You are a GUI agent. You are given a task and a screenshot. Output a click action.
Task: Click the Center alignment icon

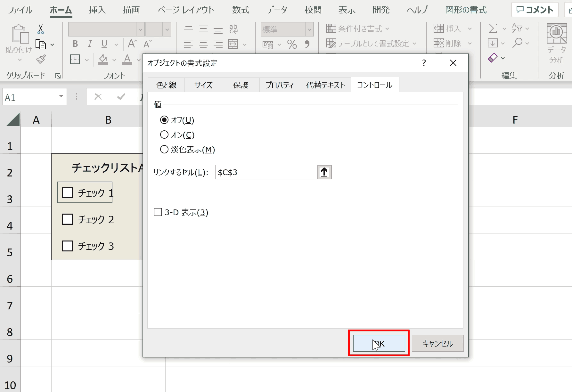[x=203, y=44]
